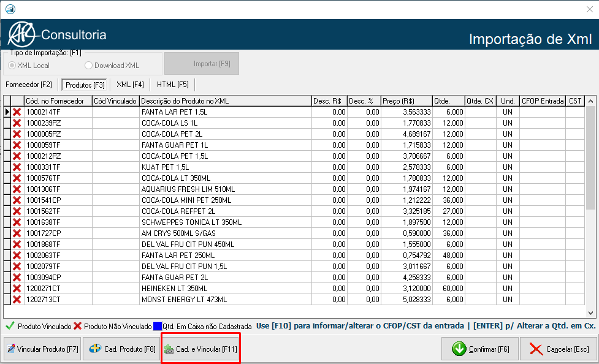This screenshot has height=364, width=599.
Task: Click the Preço (R$) column header
Action: pyautogui.click(x=406, y=101)
